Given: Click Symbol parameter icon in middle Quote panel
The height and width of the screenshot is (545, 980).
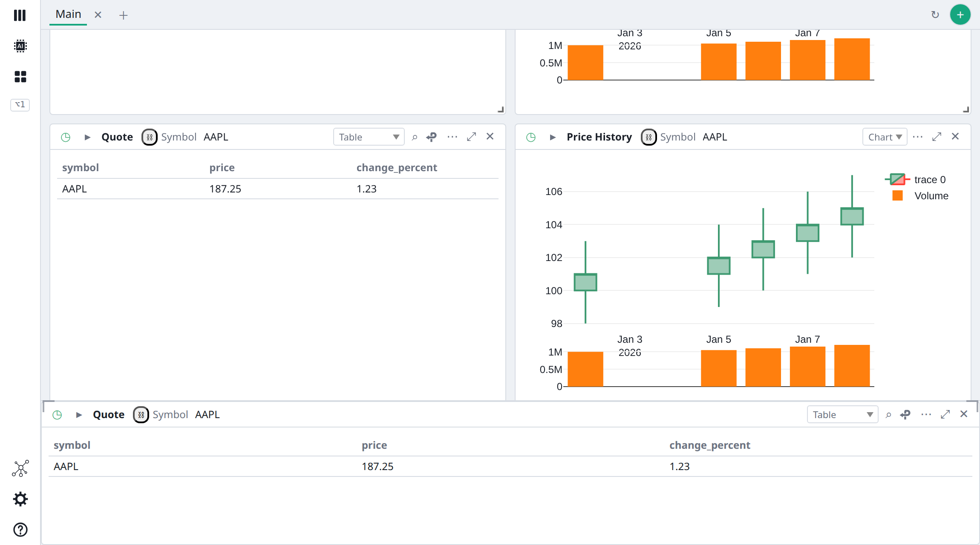Looking at the screenshot, I should (149, 137).
